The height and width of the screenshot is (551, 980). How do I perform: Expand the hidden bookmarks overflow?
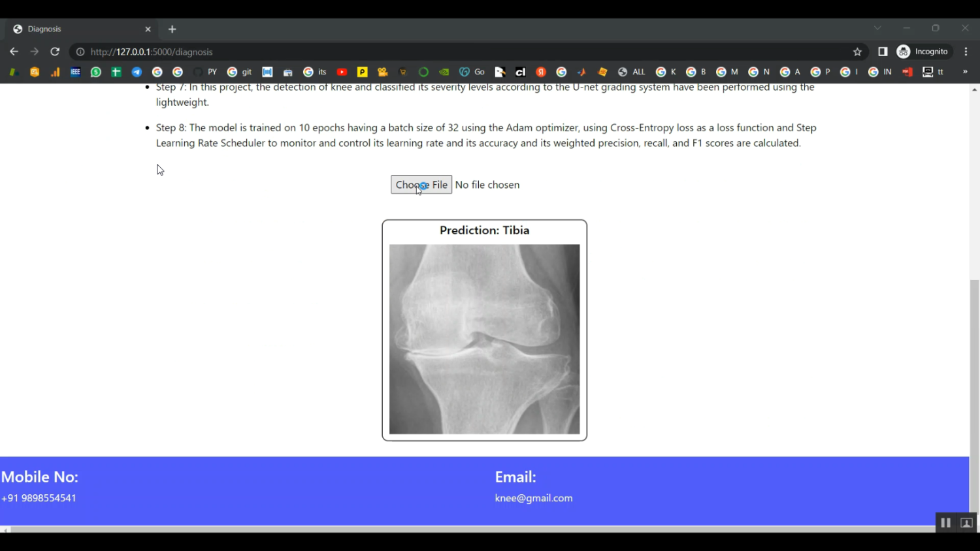click(x=965, y=72)
